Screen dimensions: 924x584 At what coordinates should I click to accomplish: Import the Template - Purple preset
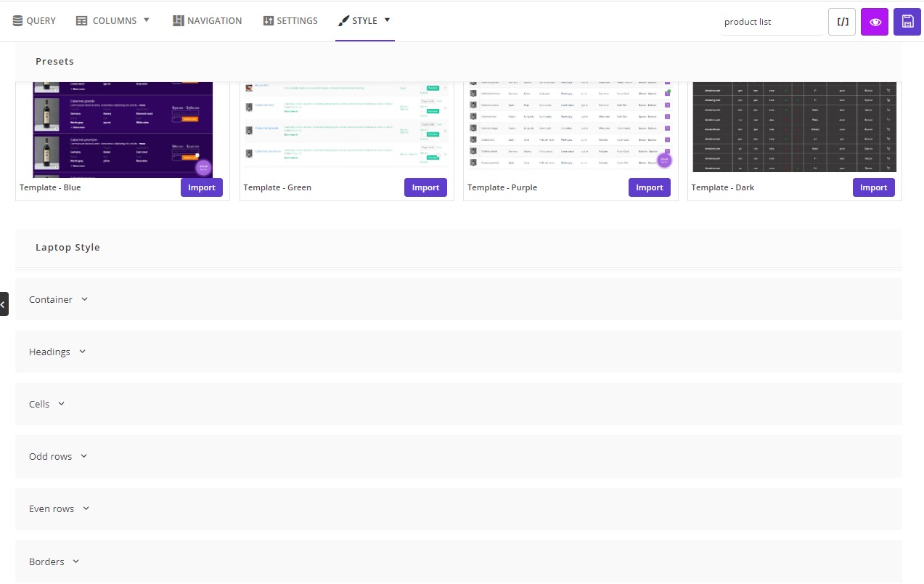click(650, 187)
